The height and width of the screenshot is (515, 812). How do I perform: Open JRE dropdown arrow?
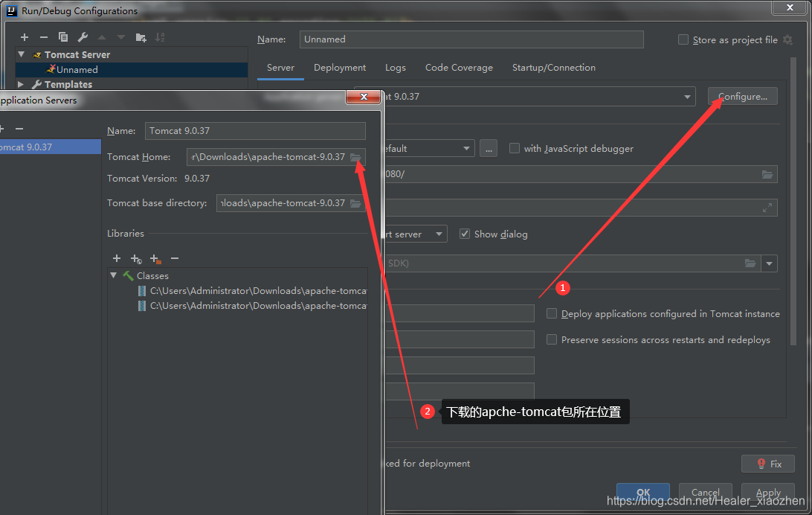click(770, 263)
